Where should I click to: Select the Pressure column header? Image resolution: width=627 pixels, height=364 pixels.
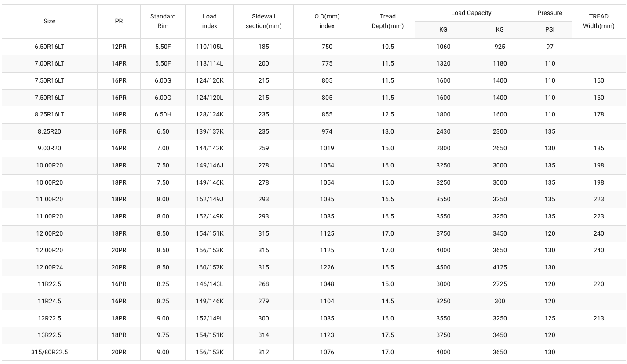coord(550,13)
